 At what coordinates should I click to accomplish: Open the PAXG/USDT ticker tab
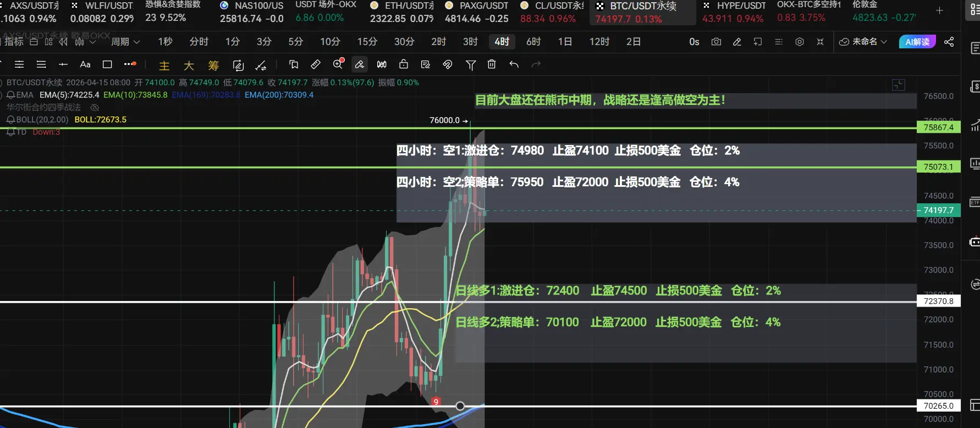tap(477, 12)
